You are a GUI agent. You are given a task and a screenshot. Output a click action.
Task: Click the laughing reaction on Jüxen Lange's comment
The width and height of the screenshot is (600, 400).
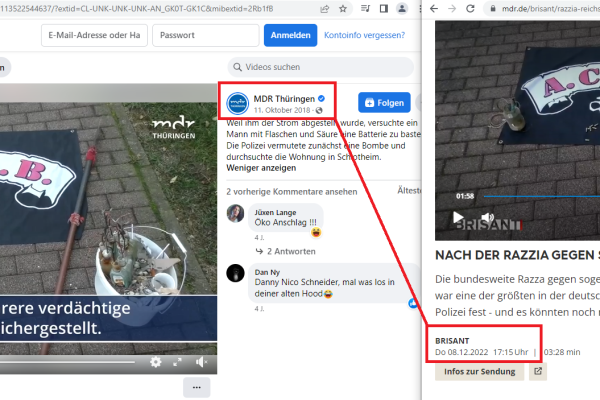(316, 232)
